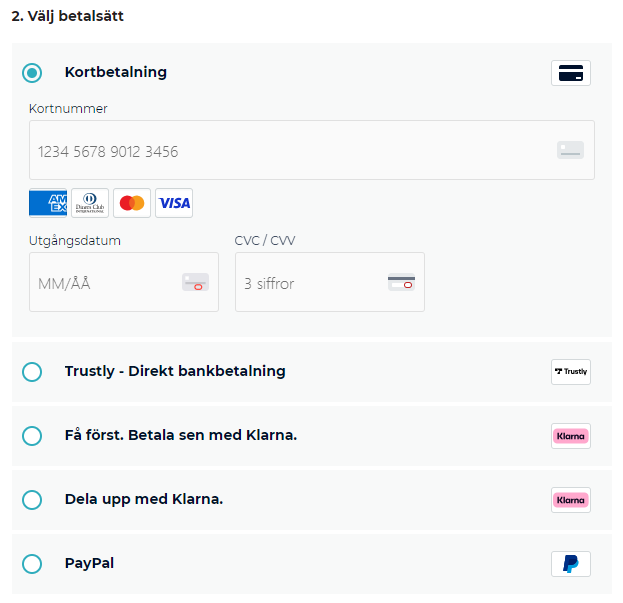Click the Diners Club card logo
The width and height of the screenshot is (623, 603).
click(90, 203)
